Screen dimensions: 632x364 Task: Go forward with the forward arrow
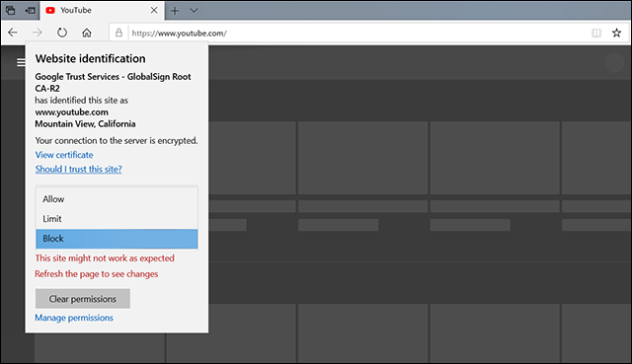[38, 33]
